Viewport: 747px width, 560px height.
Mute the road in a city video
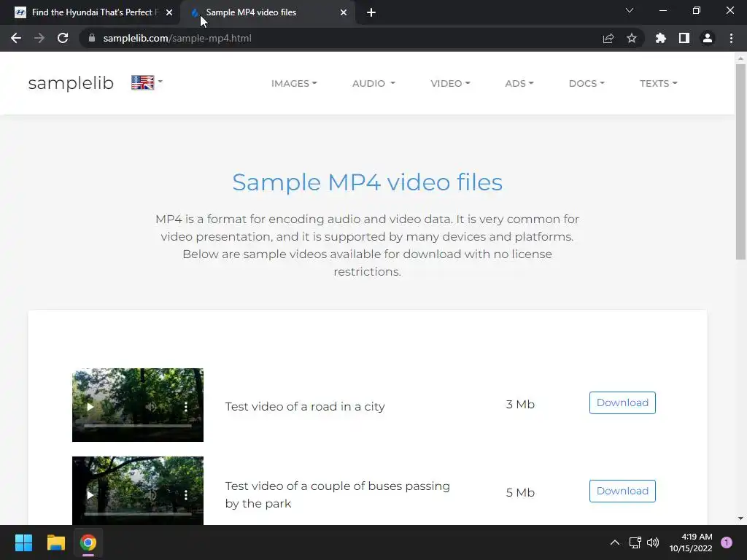(151, 407)
